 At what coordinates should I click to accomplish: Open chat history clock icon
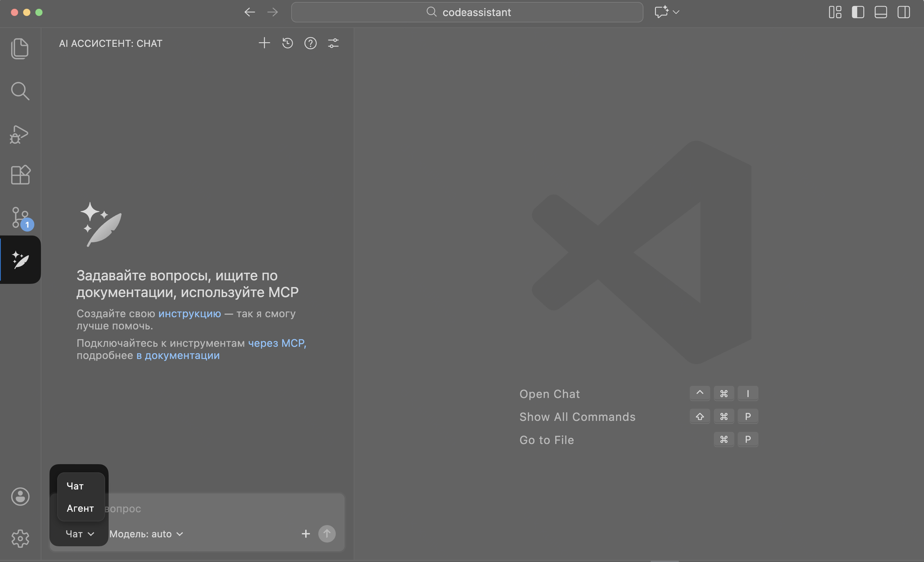288,43
